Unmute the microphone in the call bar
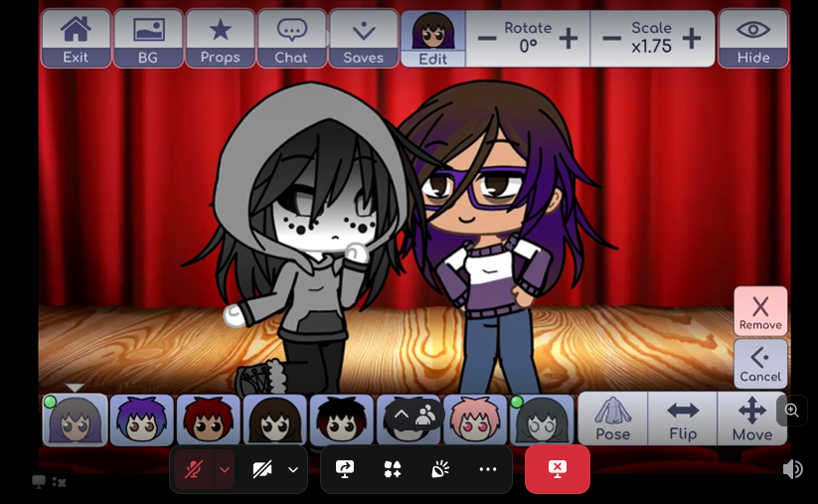Viewport: 818px width, 504px height. coord(194,469)
